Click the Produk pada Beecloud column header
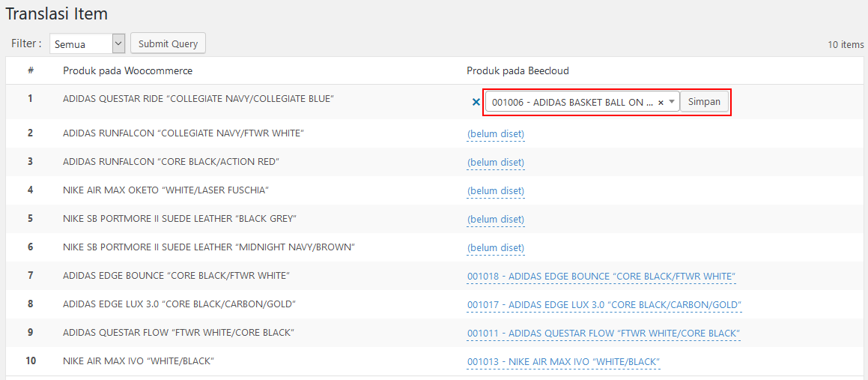 tap(518, 71)
